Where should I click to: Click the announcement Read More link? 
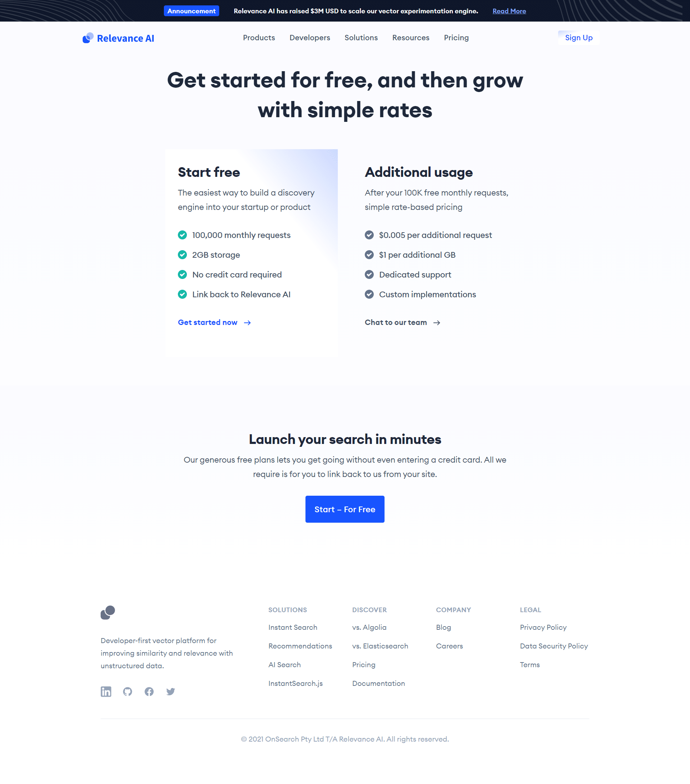(x=509, y=11)
